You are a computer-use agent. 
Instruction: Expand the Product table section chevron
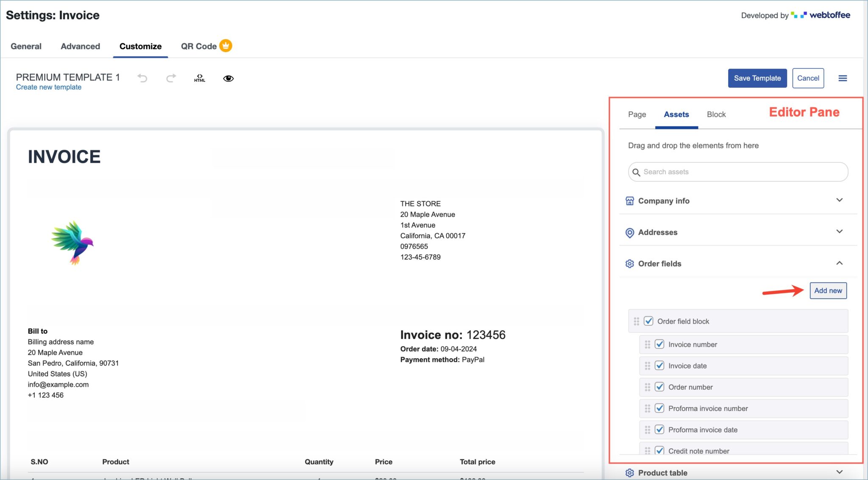coord(839,472)
